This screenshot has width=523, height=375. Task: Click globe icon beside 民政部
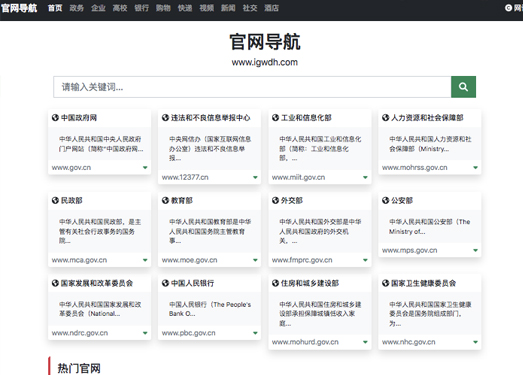pos(55,200)
